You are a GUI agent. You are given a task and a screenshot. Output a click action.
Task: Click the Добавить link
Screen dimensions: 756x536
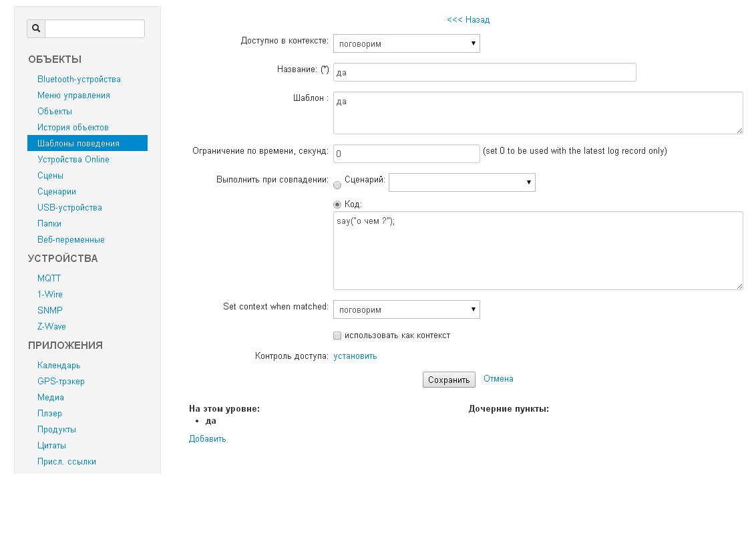207,439
